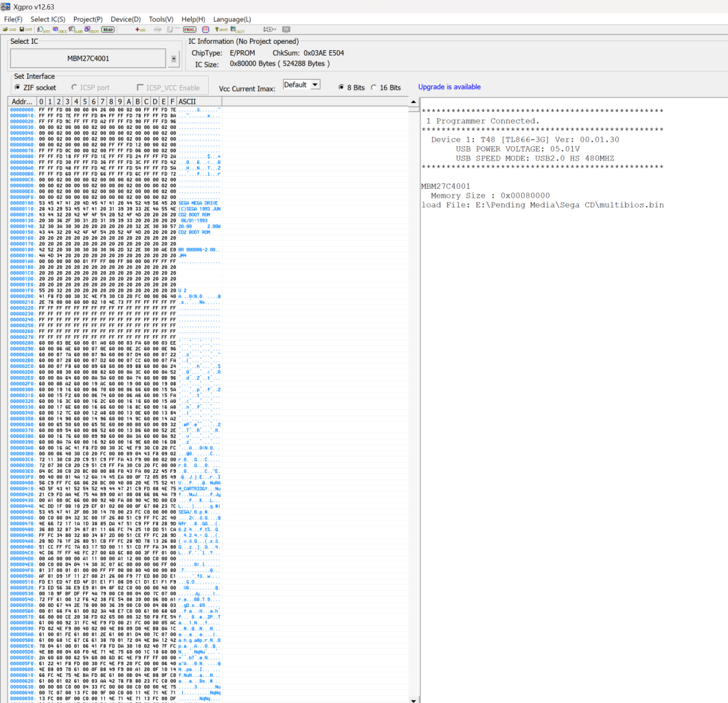This screenshot has height=703, width=728.
Task: Open the Help(H) menu
Action: (x=193, y=19)
